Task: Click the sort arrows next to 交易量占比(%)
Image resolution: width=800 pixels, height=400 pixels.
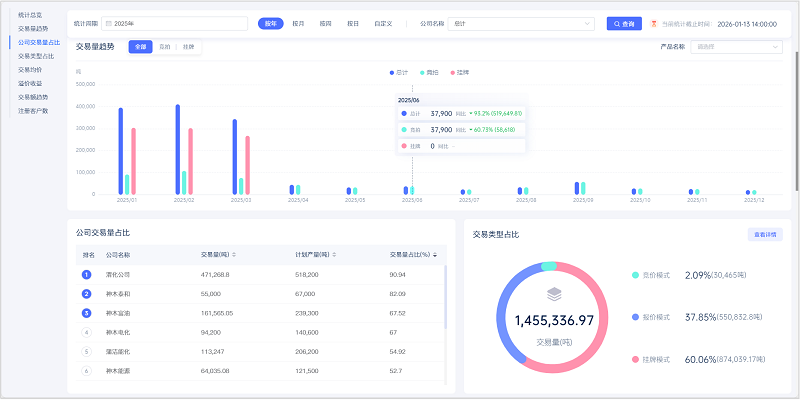Action: [435, 254]
